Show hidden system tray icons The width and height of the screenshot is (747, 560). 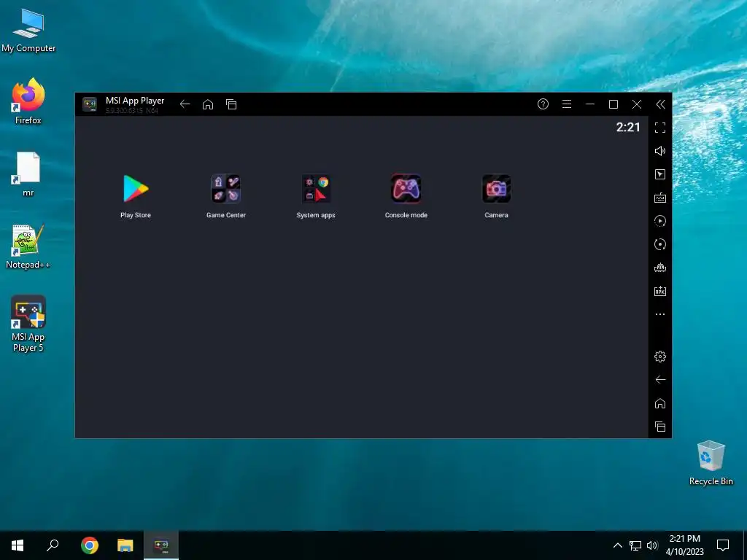point(617,545)
